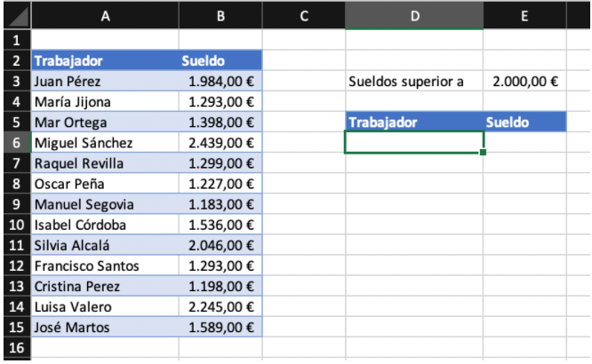Select highlighted column D header
The image size is (592, 364).
(414, 16)
